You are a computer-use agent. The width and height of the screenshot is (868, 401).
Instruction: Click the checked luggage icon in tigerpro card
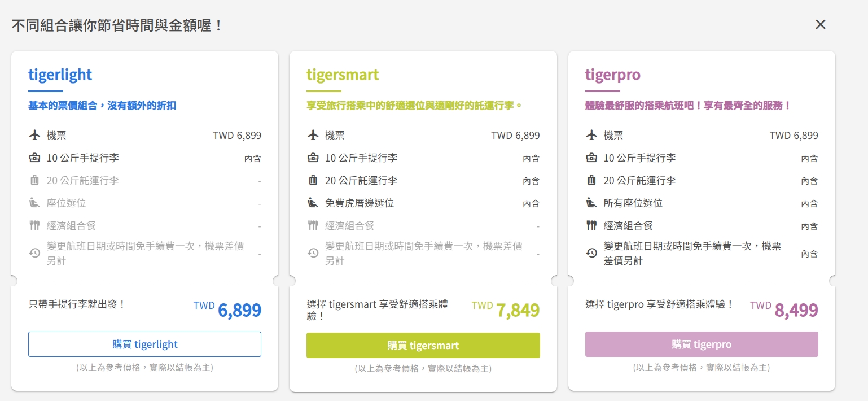click(x=591, y=181)
